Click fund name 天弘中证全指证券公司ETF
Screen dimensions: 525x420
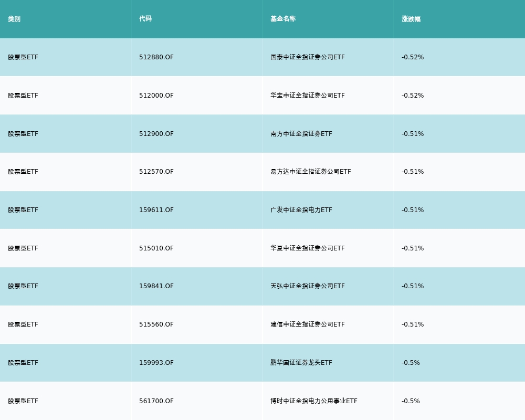(307, 286)
